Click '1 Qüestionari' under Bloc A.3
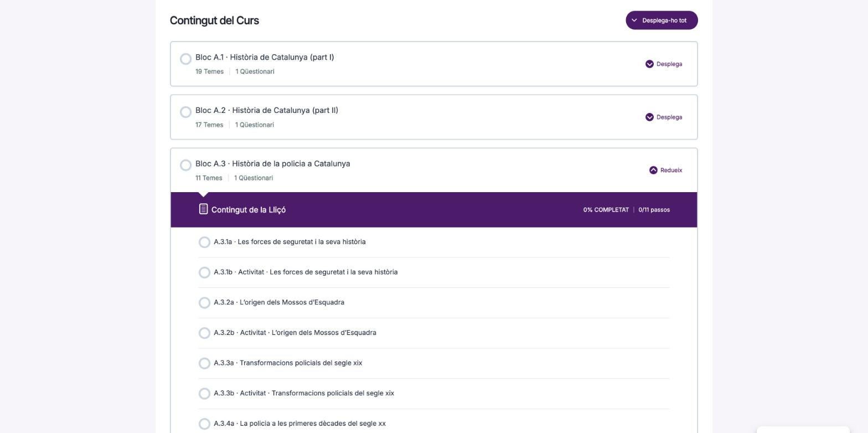 tap(254, 178)
